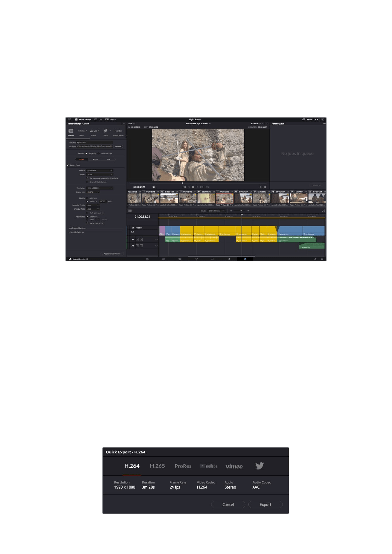Click Export in Quick Export dialog
The width and height of the screenshot is (392, 554).
pos(265,504)
